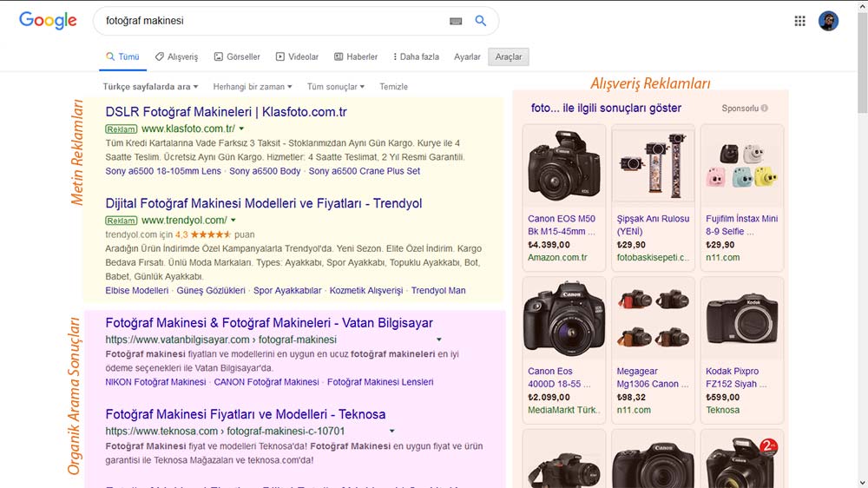Viewport: 868px width, 488px height.
Task: Click MediaMarkt Türk seller text
Action: click(x=563, y=410)
